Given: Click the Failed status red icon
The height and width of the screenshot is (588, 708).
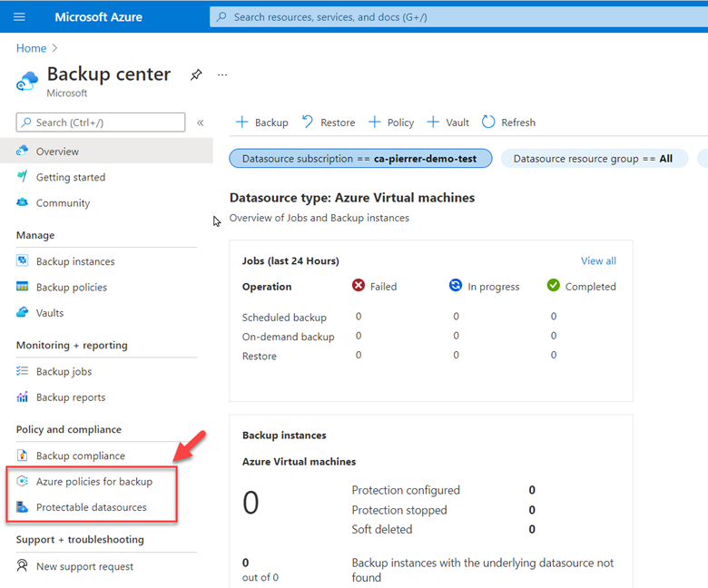Looking at the screenshot, I should pyautogui.click(x=359, y=286).
